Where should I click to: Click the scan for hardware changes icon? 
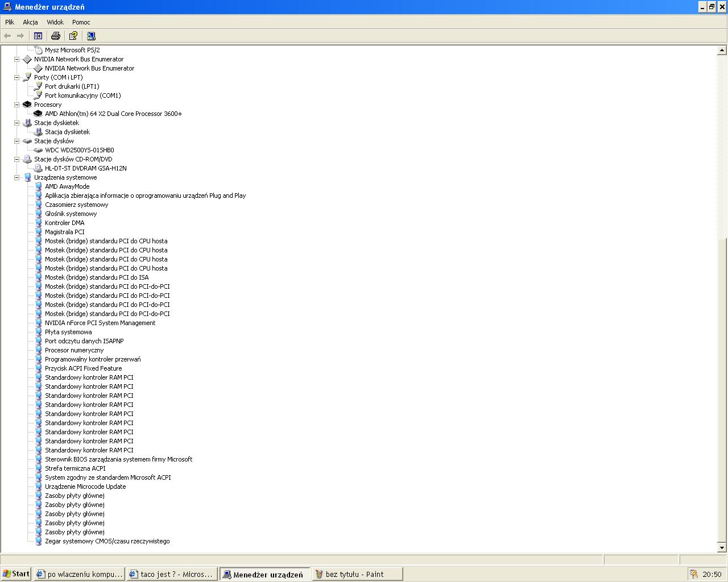click(x=91, y=36)
